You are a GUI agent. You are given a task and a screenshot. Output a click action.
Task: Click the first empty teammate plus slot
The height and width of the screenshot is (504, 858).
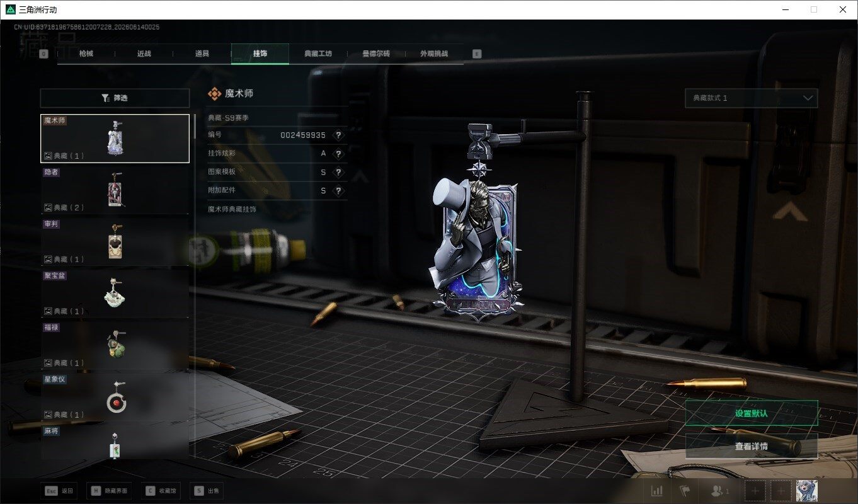[755, 491]
